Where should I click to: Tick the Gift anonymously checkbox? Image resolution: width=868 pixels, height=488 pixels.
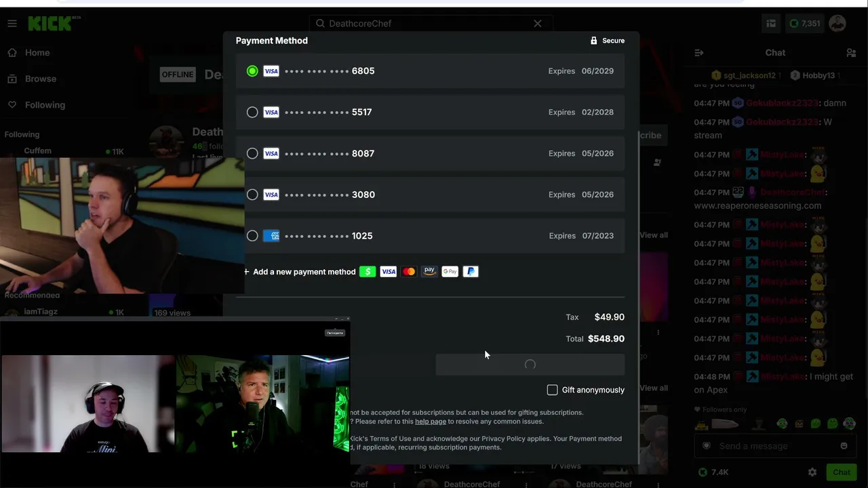tap(553, 390)
